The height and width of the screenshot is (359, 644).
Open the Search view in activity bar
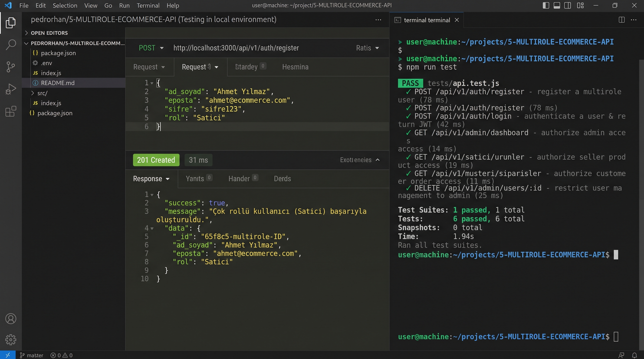coord(11,45)
